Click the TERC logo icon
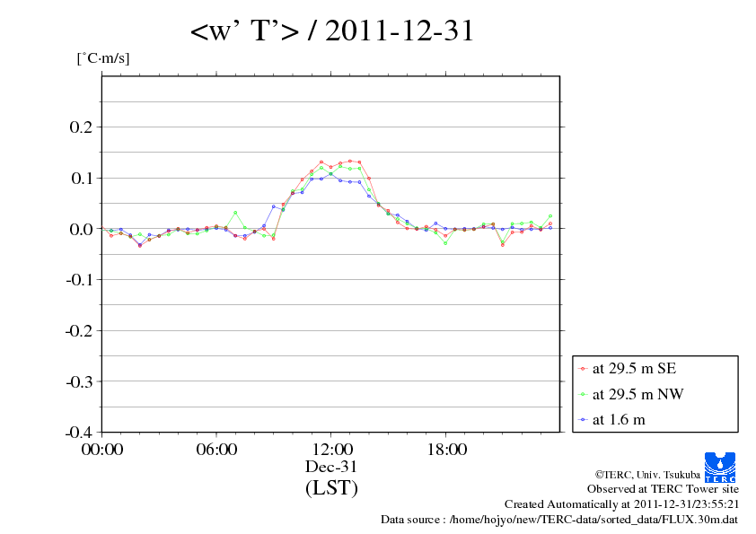The height and width of the screenshot is (534, 756). point(720,468)
